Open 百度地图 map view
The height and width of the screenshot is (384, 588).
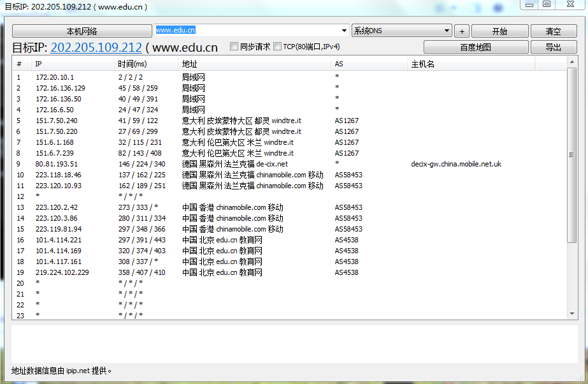(x=475, y=47)
